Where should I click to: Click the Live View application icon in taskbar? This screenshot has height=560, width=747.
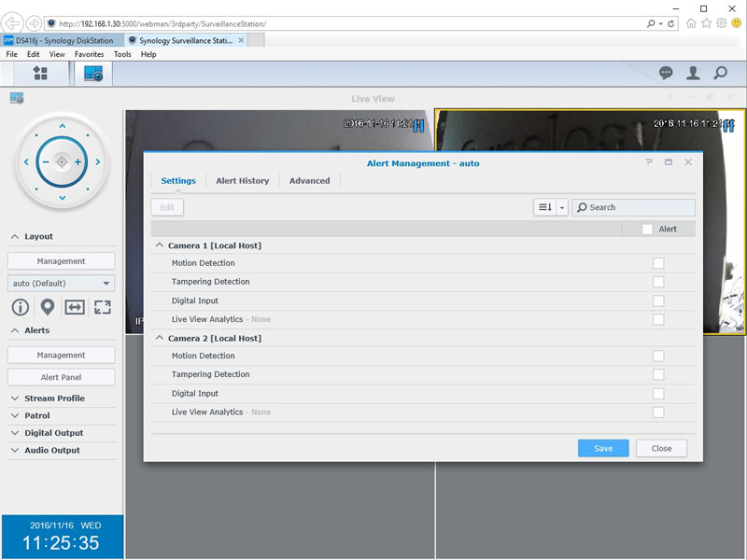(x=93, y=74)
